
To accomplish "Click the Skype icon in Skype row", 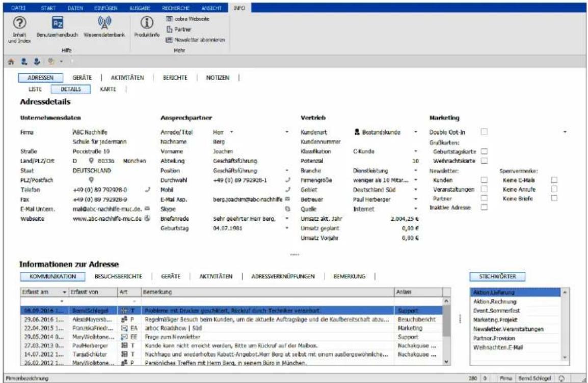I will [x=287, y=209].
